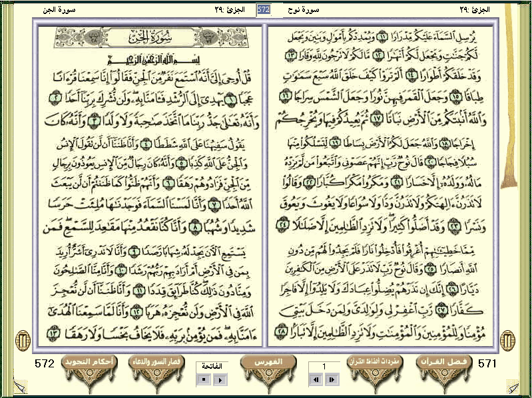The width and height of the screenshot is (532, 398).
Task: Select verse marker ١٣ on the Surah Nuh page
Action: click(x=292, y=55)
